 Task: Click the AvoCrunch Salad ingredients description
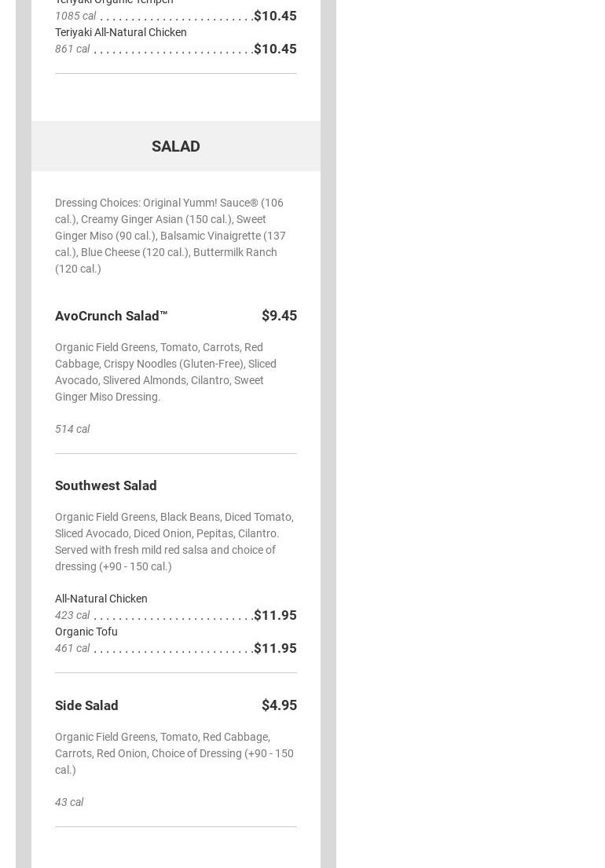click(x=166, y=372)
